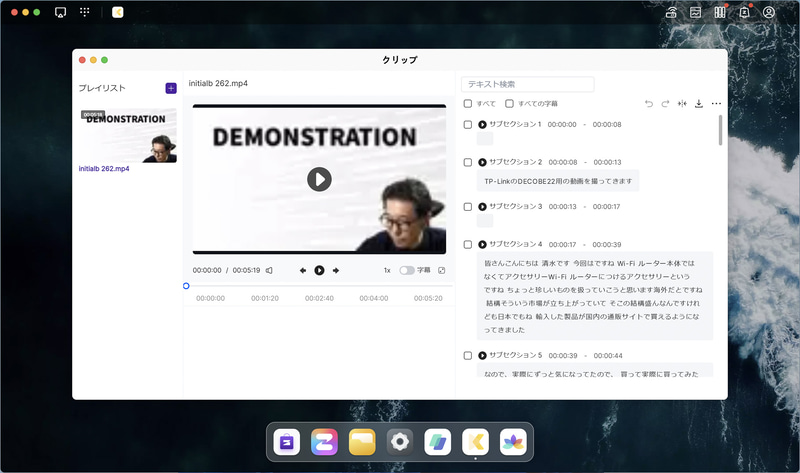This screenshot has height=473, width=800.
Task: Select the サブセクション 5 checkbox
Action: pos(467,356)
